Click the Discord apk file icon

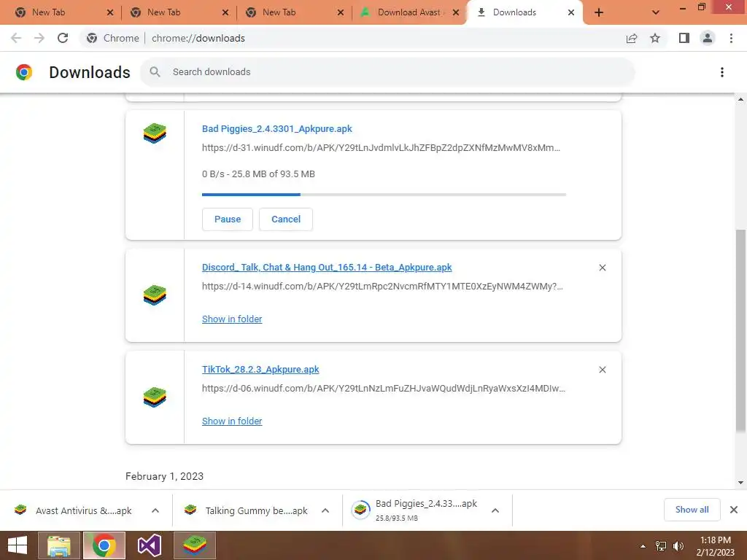tap(155, 295)
